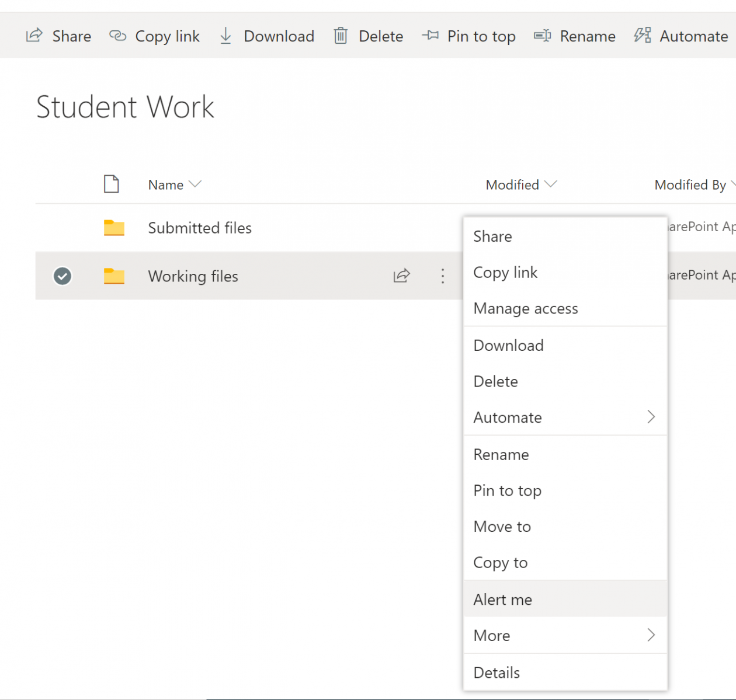The image size is (736, 700).
Task: Choose Copy to in the context menu
Action: (x=565, y=563)
